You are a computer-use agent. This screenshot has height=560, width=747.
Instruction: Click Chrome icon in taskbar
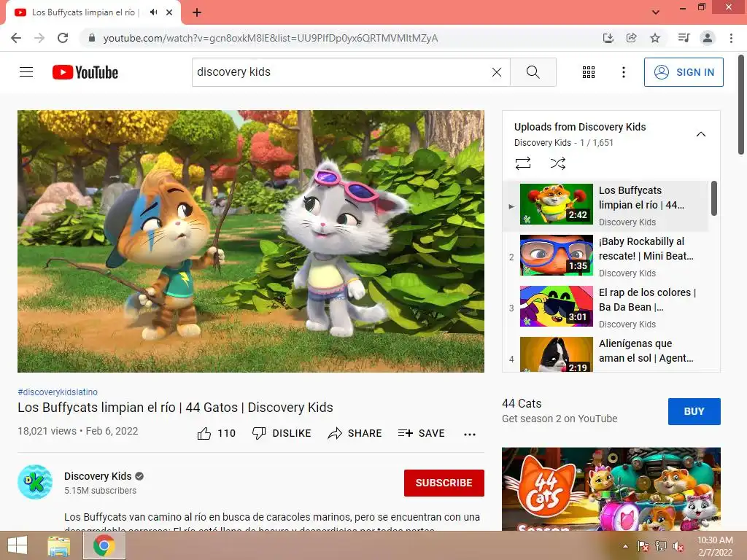[104, 545]
